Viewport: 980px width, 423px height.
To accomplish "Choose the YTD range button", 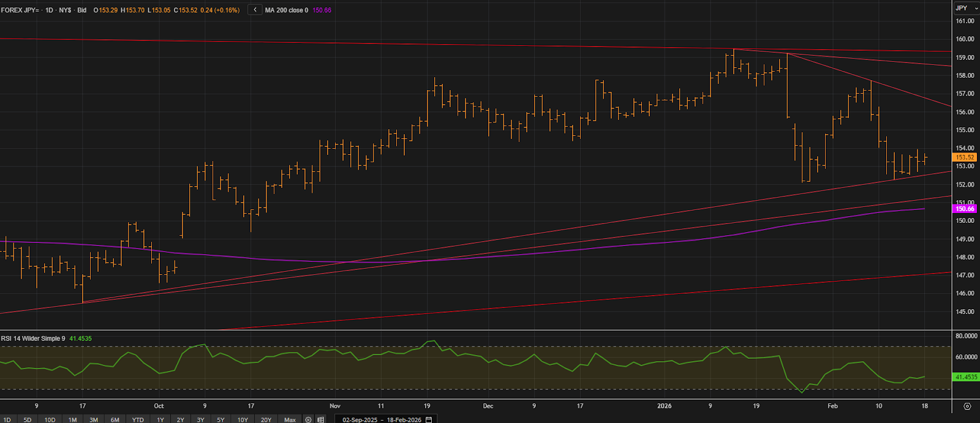I will [x=138, y=419].
